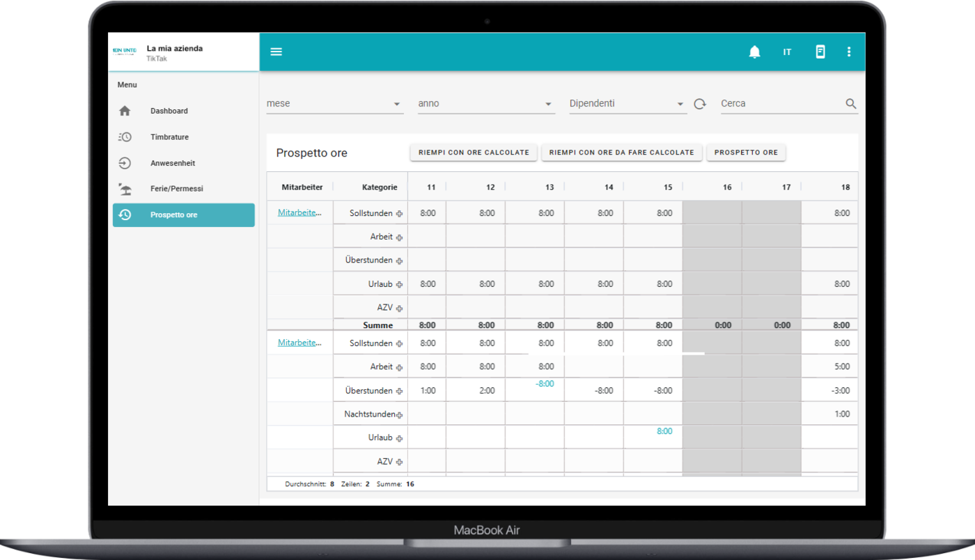Viewport: 975px width, 560px height.
Task: Switch language using the IT button
Action: click(787, 52)
